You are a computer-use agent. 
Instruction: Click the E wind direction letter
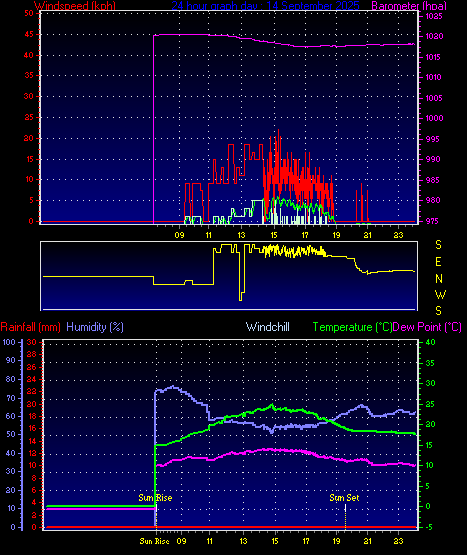click(438, 262)
